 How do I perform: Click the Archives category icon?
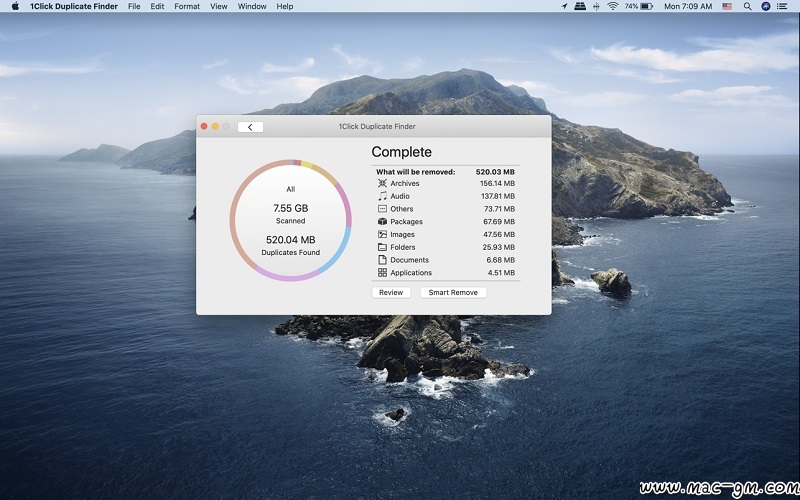[x=382, y=183]
